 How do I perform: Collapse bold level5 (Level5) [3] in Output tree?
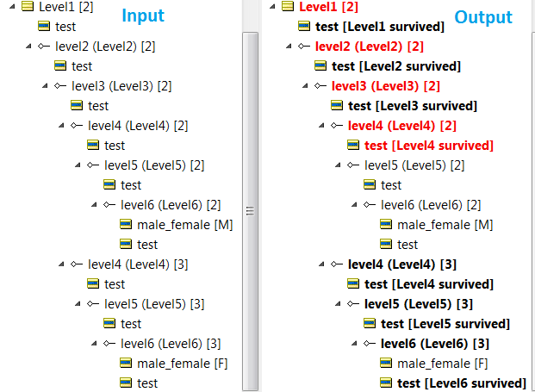coord(338,303)
